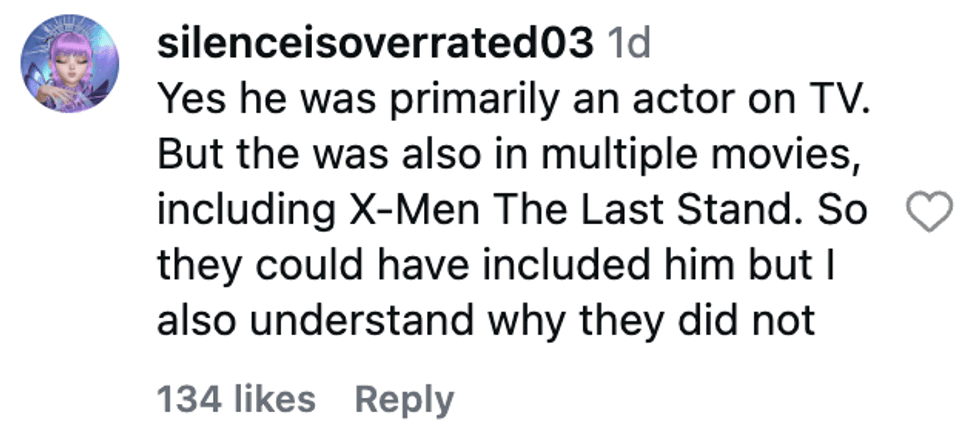View the 134 likes list
The height and width of the screenshot is (435, 980).
coord(236,399)
